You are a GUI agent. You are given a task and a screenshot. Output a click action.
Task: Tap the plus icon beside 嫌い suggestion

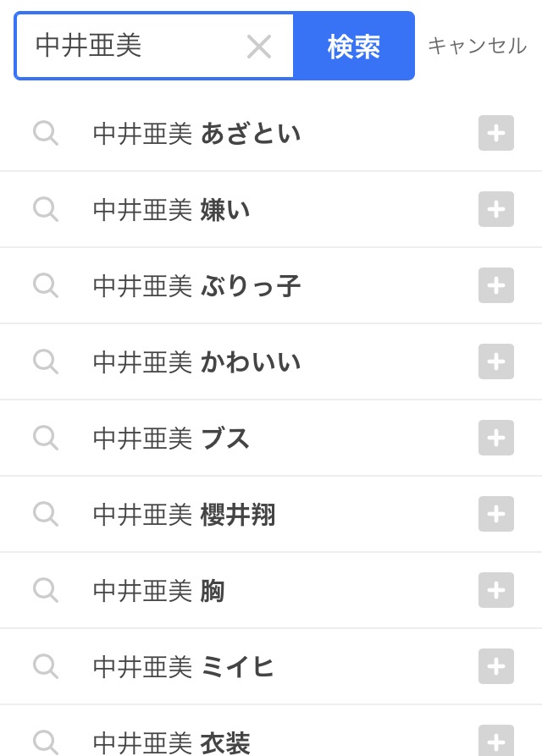tap(496, 209)
